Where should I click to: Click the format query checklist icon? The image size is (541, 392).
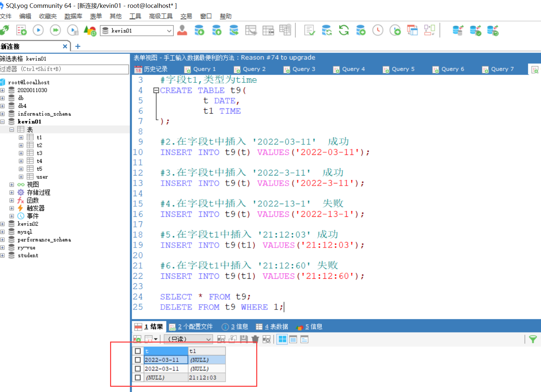[309, 30]
